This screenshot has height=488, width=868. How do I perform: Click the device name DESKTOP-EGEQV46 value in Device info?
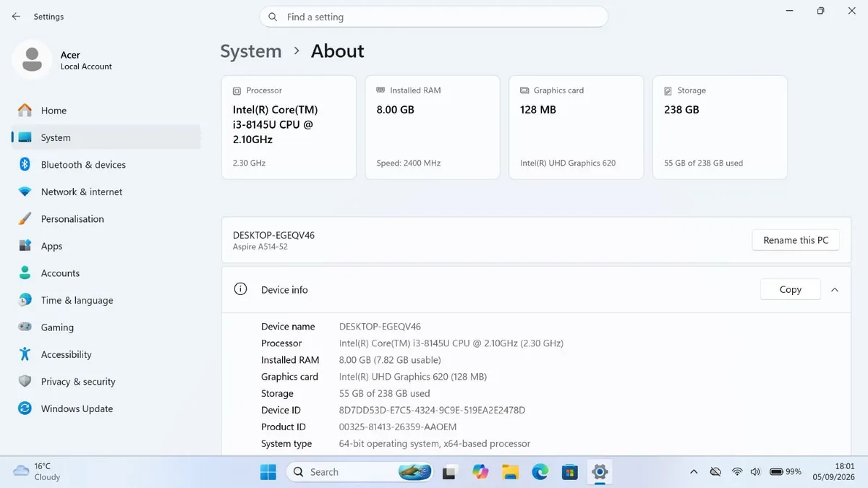click(380, 327)
